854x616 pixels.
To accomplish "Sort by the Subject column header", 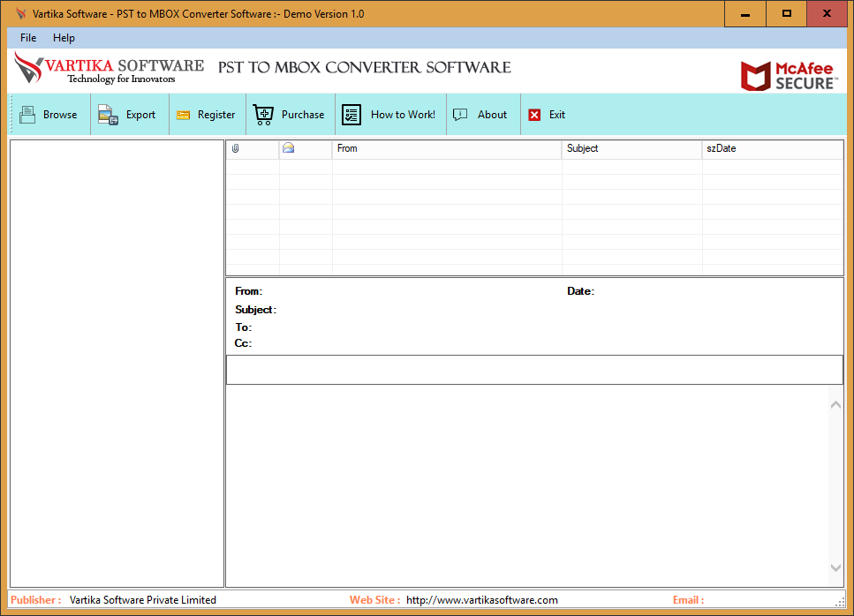I will tap(631, 148).
